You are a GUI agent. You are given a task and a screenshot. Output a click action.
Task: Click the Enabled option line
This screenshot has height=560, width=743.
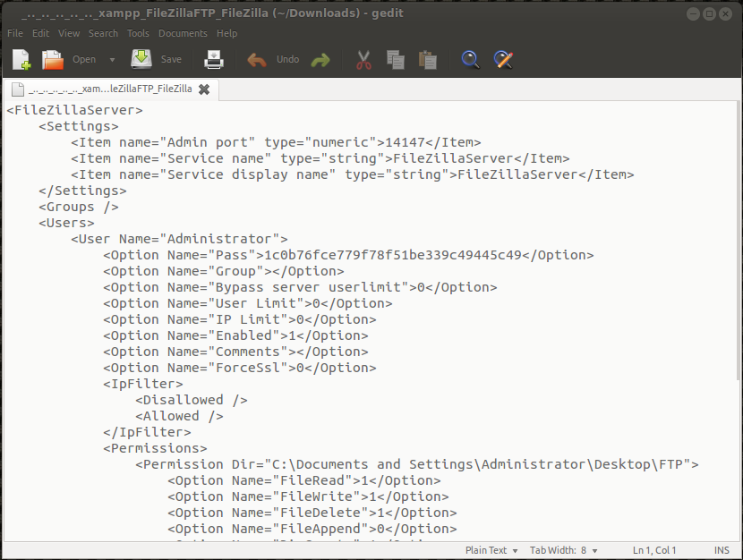pos(235,335)
